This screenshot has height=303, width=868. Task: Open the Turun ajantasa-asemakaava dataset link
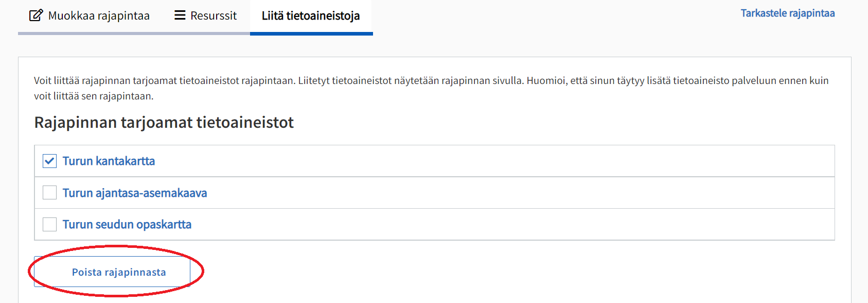click(135, 192)
